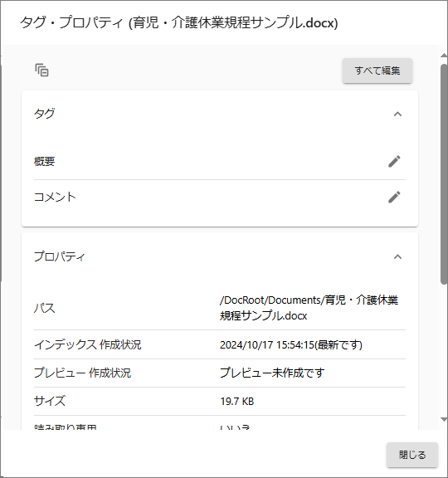The height and width of the screenshot is (478, 448).
Task: Click the dialog title タグ・プロパティ
Action: tap(71, 23)
